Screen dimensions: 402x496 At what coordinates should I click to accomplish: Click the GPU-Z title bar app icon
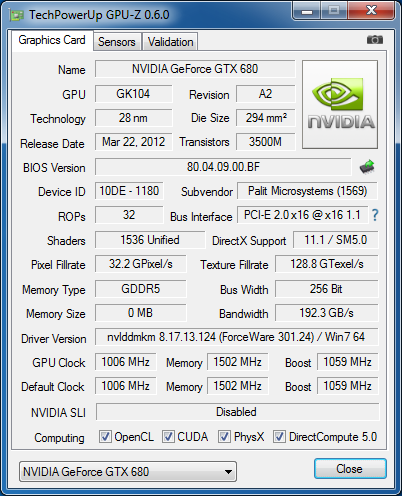click(17, 15)
